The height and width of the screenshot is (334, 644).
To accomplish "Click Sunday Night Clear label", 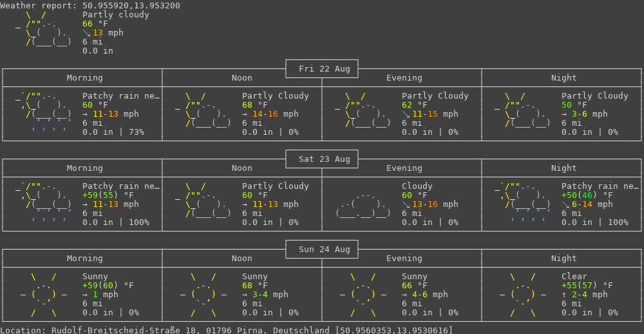I will 574,277.
